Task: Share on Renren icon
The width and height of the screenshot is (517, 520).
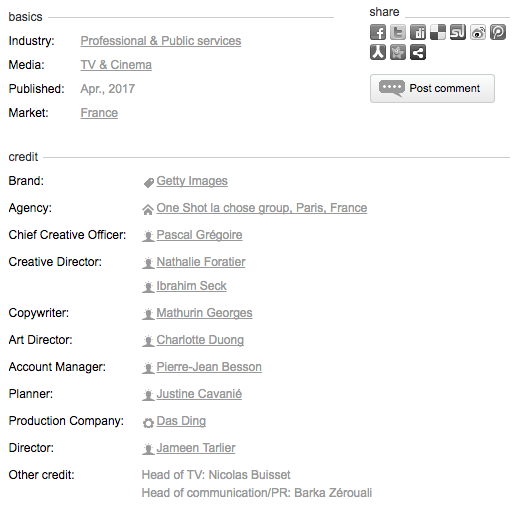Action: (x=378, y=52)
